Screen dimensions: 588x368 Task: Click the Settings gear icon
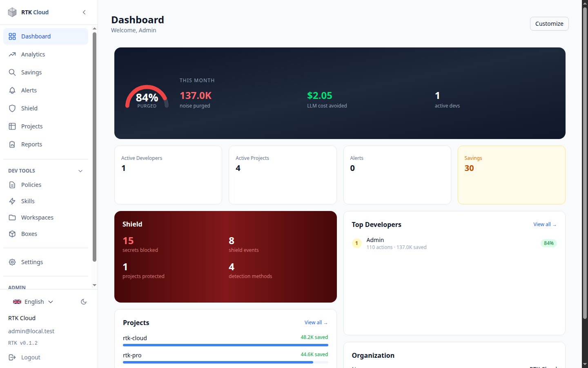(x=12, y=262)
